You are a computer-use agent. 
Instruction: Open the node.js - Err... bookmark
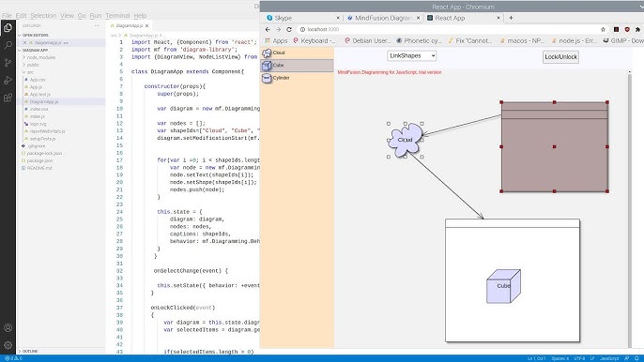pos(574,40)
